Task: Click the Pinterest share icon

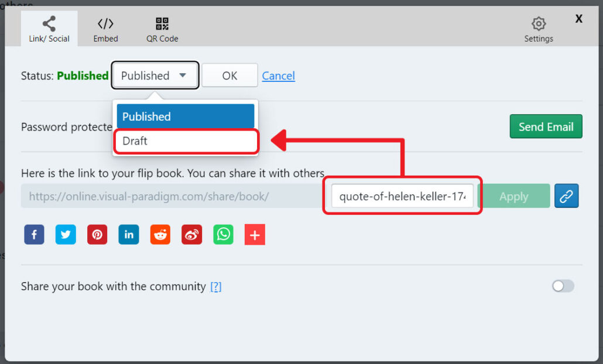Action: click(x=97, y=235)
